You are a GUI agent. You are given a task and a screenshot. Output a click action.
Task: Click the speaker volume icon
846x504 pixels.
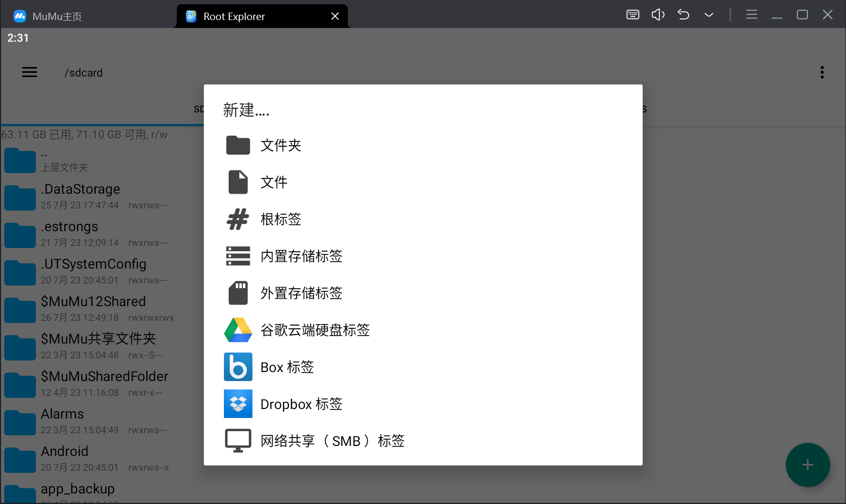pos(658,14)
